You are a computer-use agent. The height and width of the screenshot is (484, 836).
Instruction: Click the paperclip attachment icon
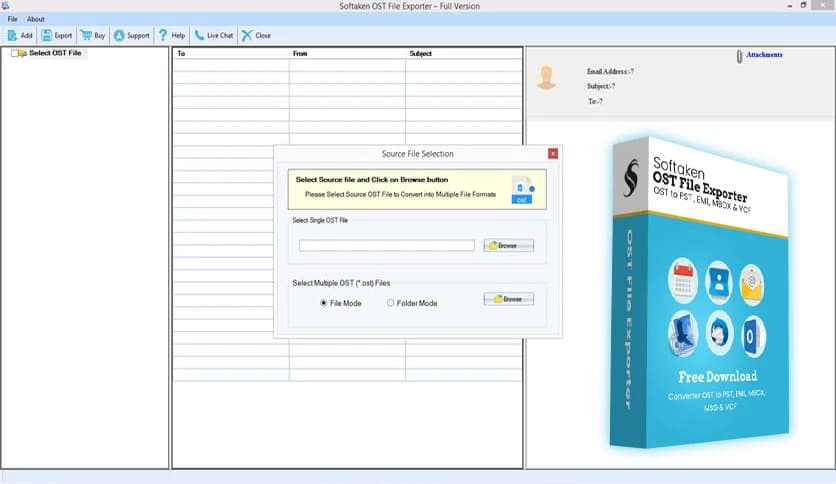tap(739, 57)
